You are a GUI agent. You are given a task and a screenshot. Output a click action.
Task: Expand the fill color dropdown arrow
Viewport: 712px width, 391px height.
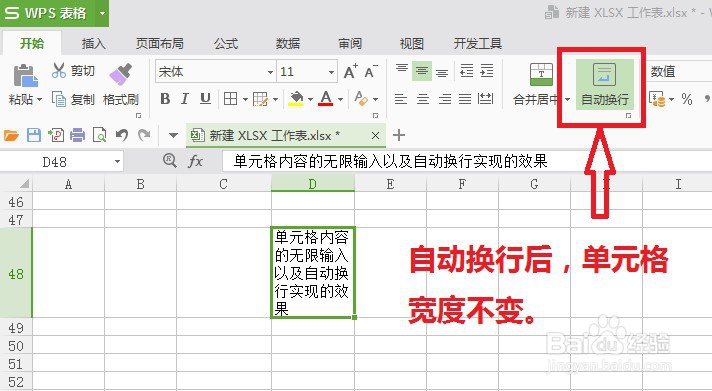point(311,99)
